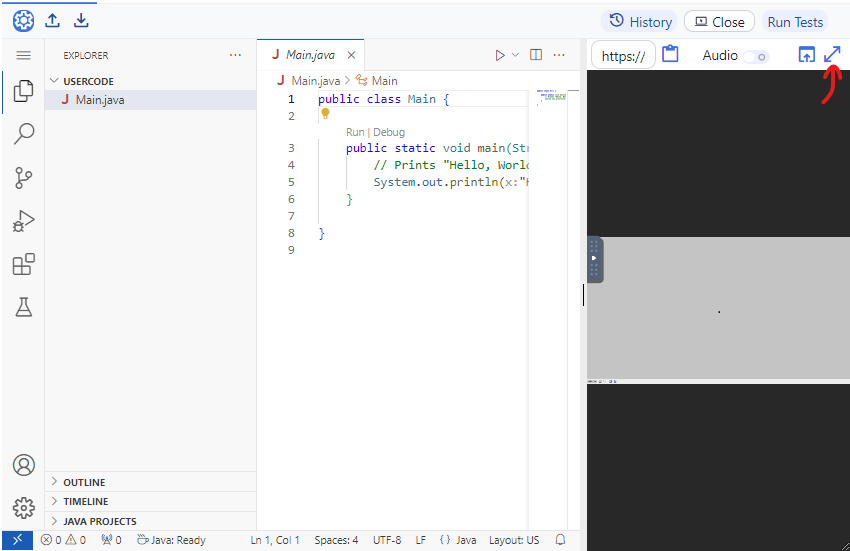Click the split editor icon
Image resolution: width=850 pixels, height=551 pixels.
click(536, 55)
